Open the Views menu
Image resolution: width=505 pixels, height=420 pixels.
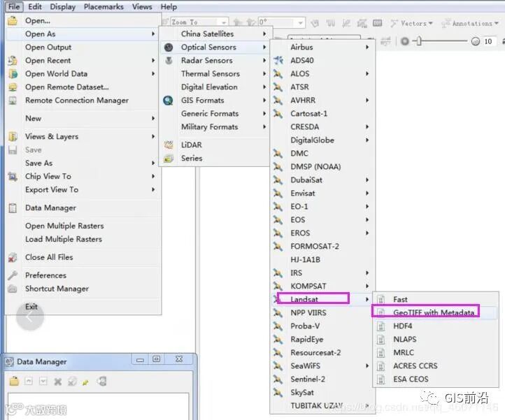coord(142,7)
